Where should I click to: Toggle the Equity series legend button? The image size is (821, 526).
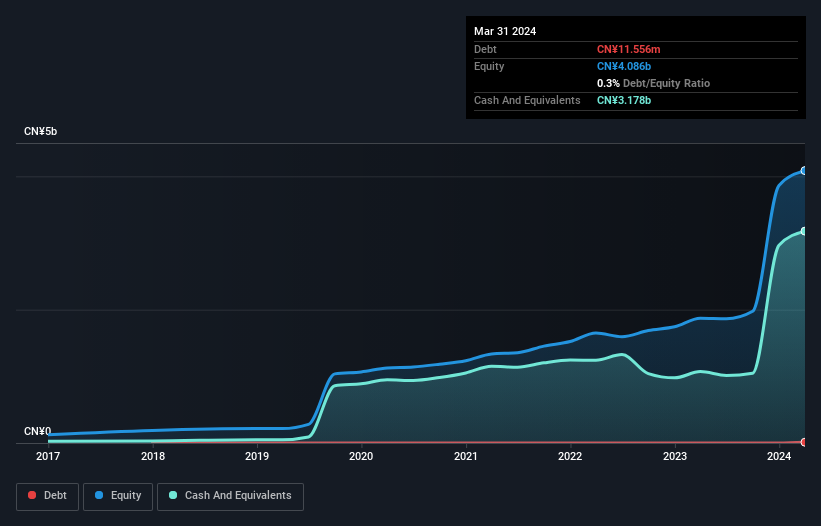118,496
